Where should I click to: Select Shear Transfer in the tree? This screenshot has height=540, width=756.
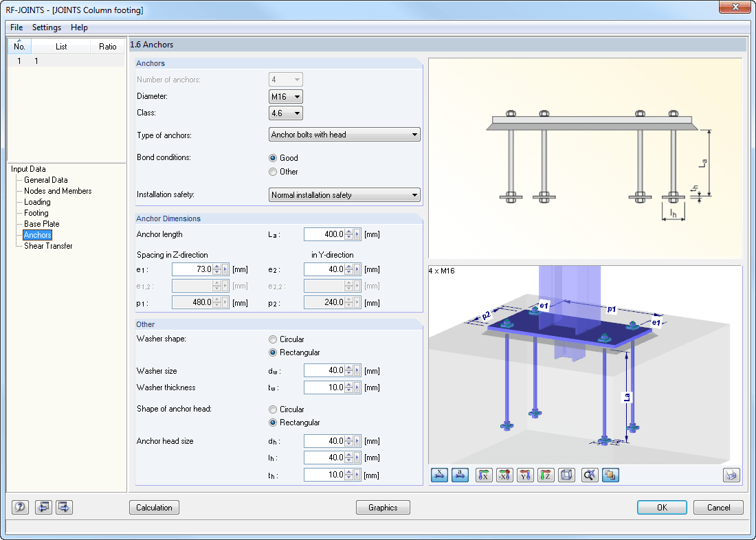(x=48, y=246)
